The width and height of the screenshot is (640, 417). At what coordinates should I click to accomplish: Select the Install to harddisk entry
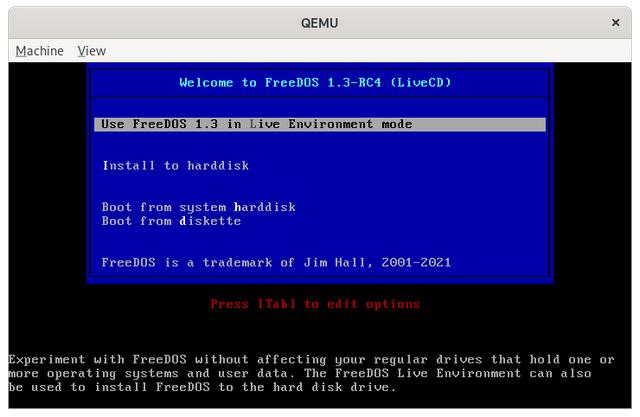pos(175,166)
